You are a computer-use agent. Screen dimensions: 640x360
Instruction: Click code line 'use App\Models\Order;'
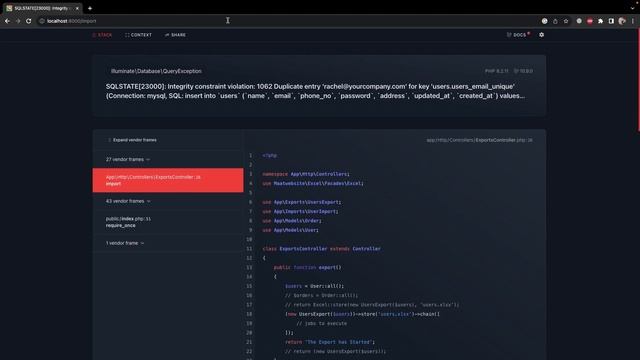click(x=292, y=220)
